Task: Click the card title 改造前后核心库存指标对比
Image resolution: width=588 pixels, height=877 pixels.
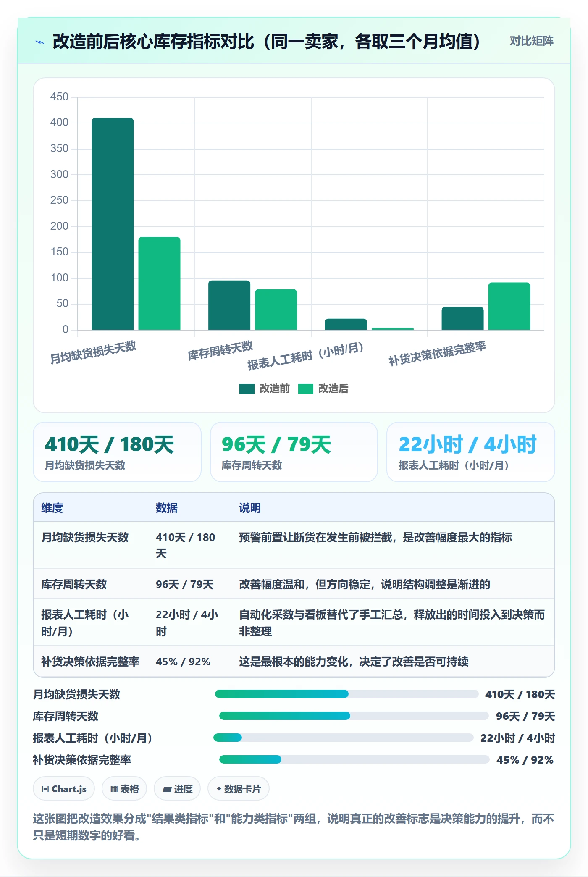Action: (266, 42)
